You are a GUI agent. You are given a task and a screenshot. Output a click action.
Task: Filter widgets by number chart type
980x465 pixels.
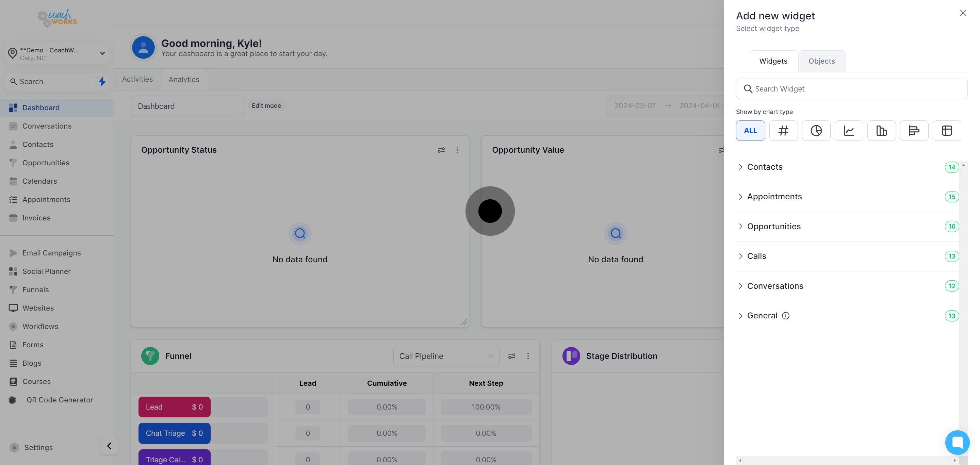point(783,130)
